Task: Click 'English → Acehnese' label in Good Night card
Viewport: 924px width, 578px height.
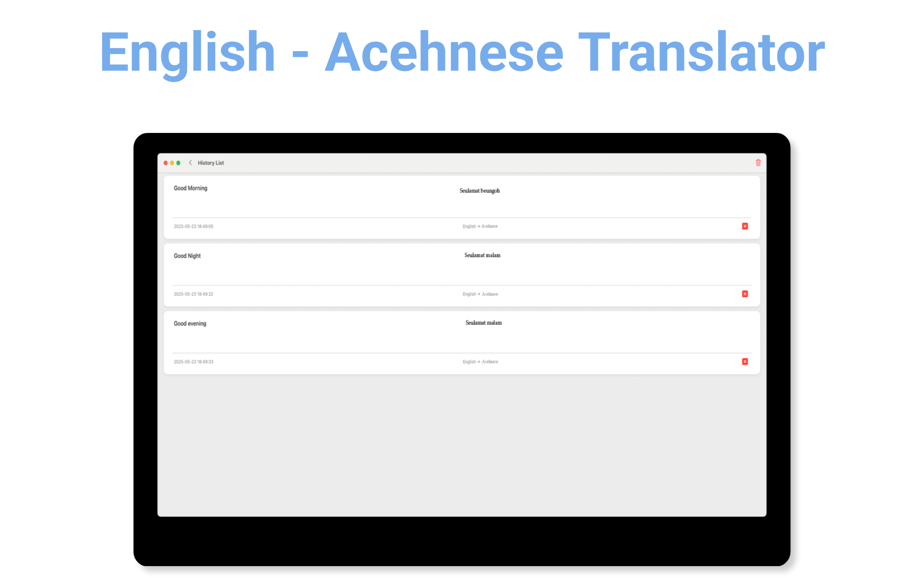Action: click(480, 294)
